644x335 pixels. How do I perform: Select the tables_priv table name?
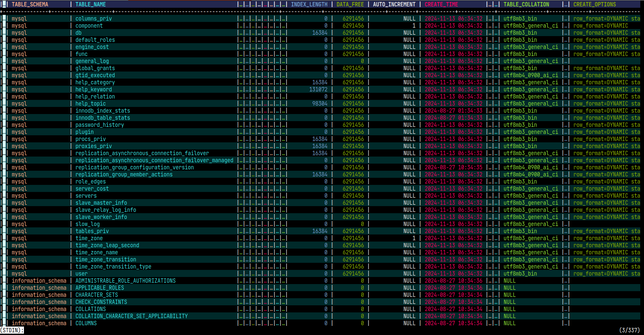[92, 231]
